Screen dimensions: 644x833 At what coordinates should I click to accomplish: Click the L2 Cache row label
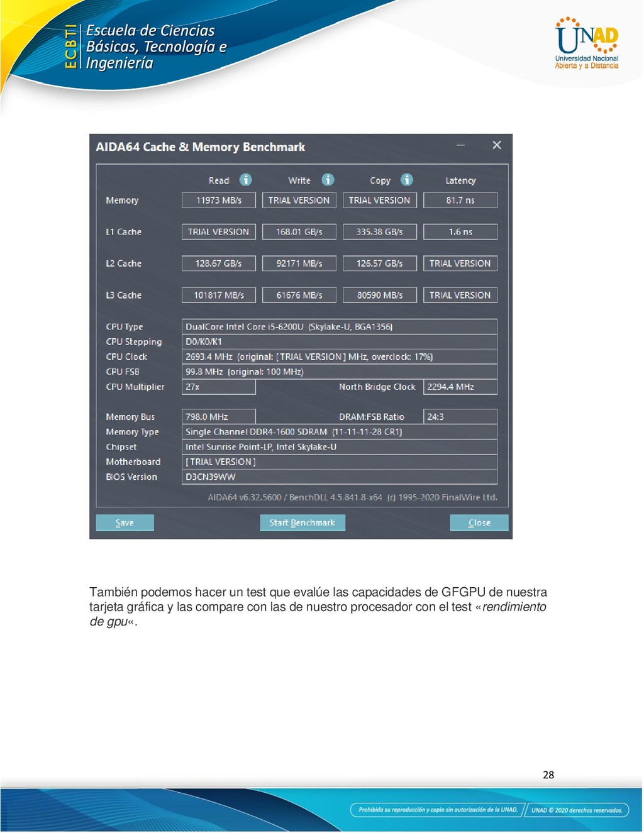[123, 263]
